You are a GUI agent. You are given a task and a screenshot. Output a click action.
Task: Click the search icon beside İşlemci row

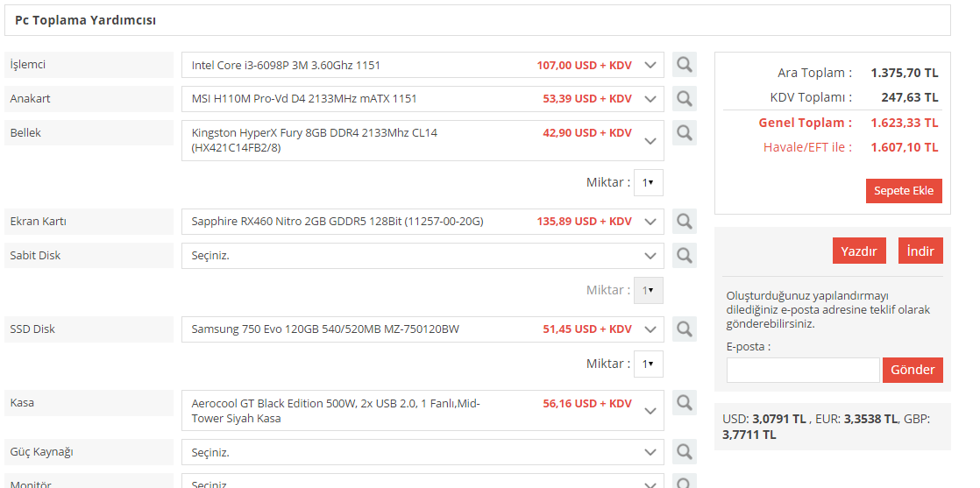tap(685, 65)
